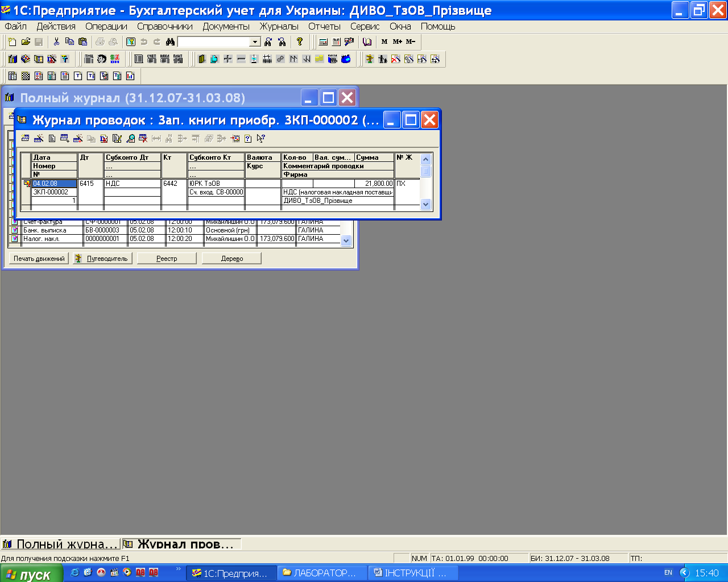The width and height of the screenshot is (728, 582).
Task: Click posted mark icon of Банк. выписка row
Action: coord(15,230)
